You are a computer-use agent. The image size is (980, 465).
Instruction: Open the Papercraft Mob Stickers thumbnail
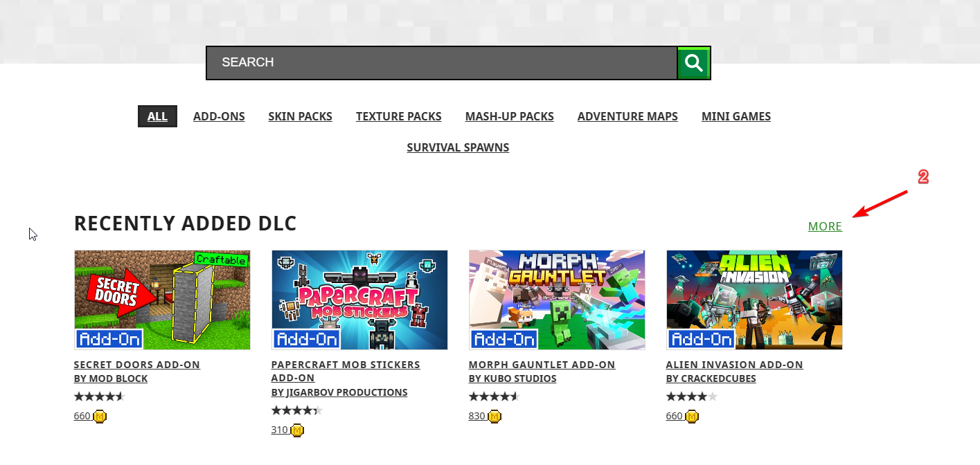pos(359,300)
